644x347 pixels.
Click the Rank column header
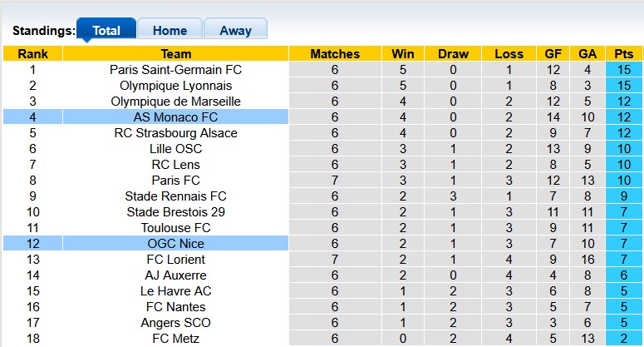pyautogui.click(x=32, y=54)
